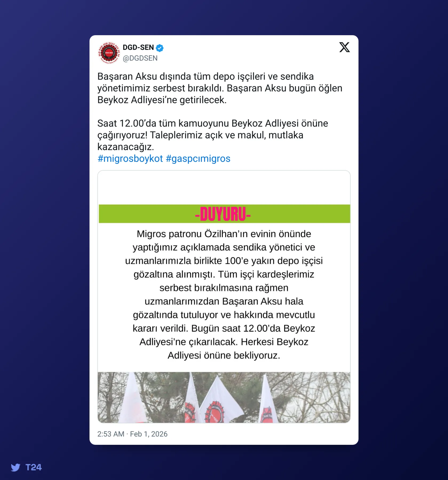Click the blue verified badge
The image size is (448, 480).
pos(160,48)
